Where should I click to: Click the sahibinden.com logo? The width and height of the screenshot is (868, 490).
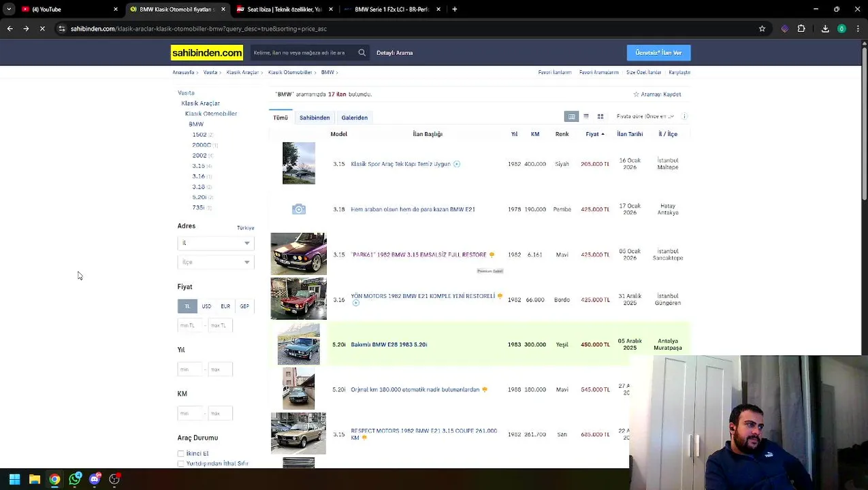click(x=206, y=52)
